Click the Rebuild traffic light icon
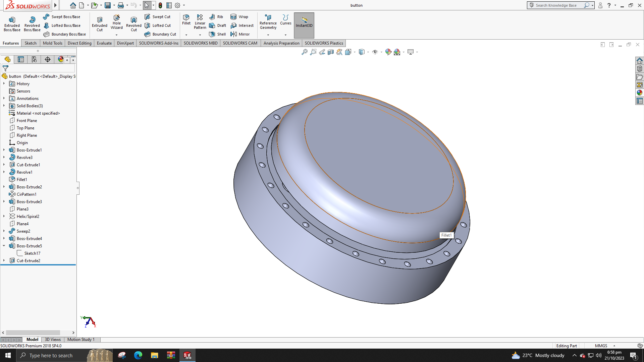 (160, 5)
